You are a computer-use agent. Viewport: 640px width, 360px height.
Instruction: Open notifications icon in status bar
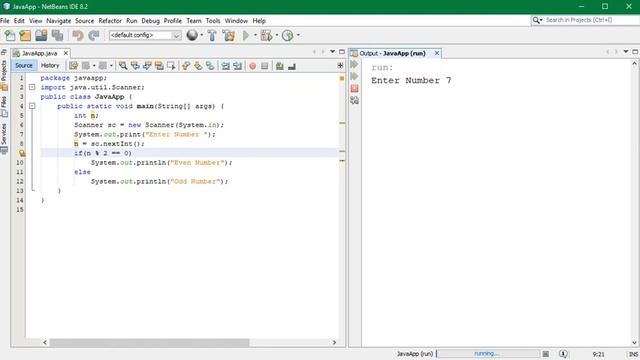point(563,354)
